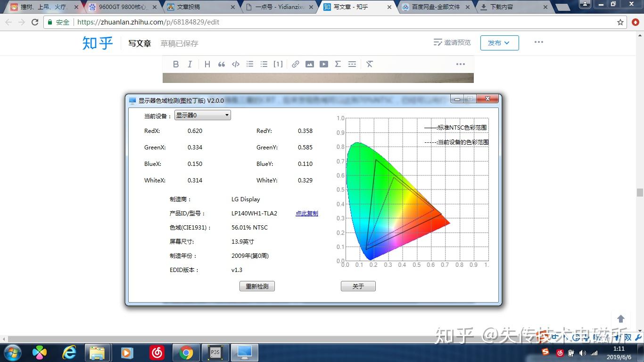The width and height of the screenshot is (644, 362).
Task: Go to Zhihu home via logo
Action: tap(98, 43)
